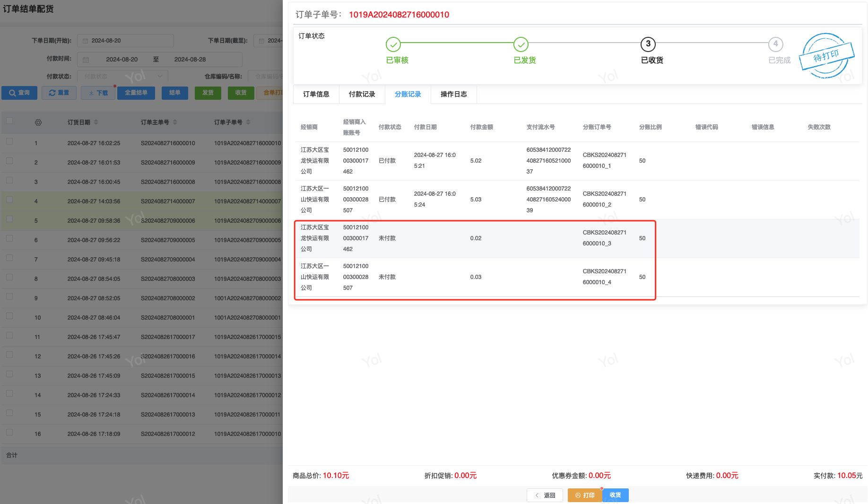
Task: Click the 已审核 completed step marker
Action: (393, 44)
